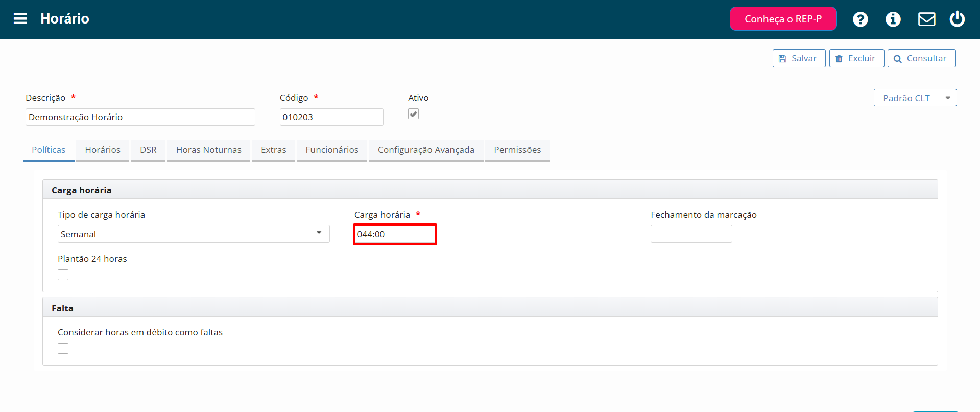Click the power logout icon
This screenshot has height=412, width=980.
957,19
